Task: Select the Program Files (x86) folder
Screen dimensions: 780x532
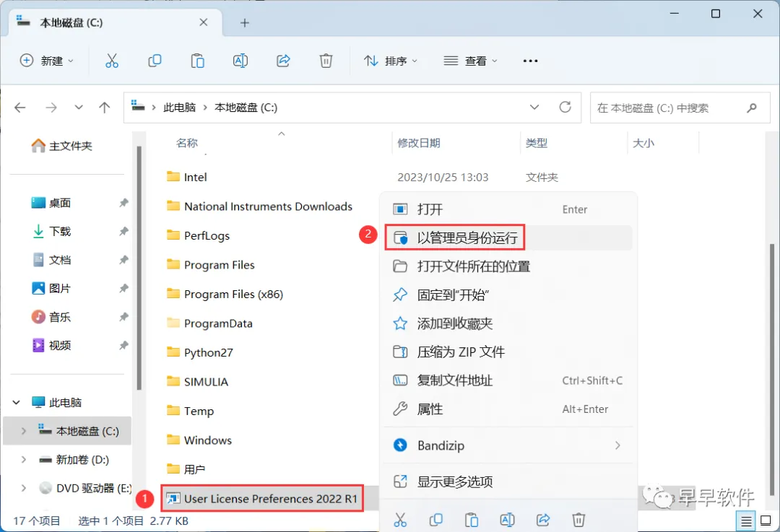Action: tap(225, 295)
